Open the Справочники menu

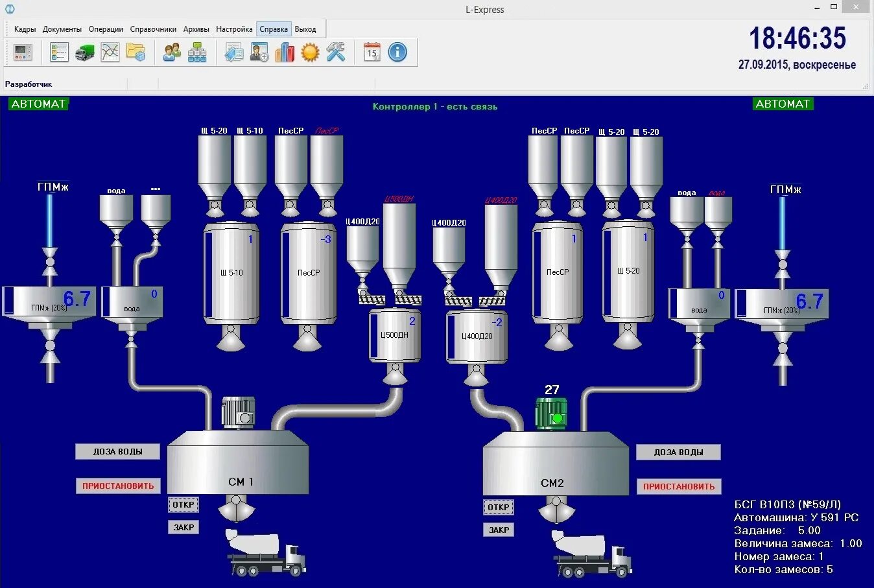(153, 29)
